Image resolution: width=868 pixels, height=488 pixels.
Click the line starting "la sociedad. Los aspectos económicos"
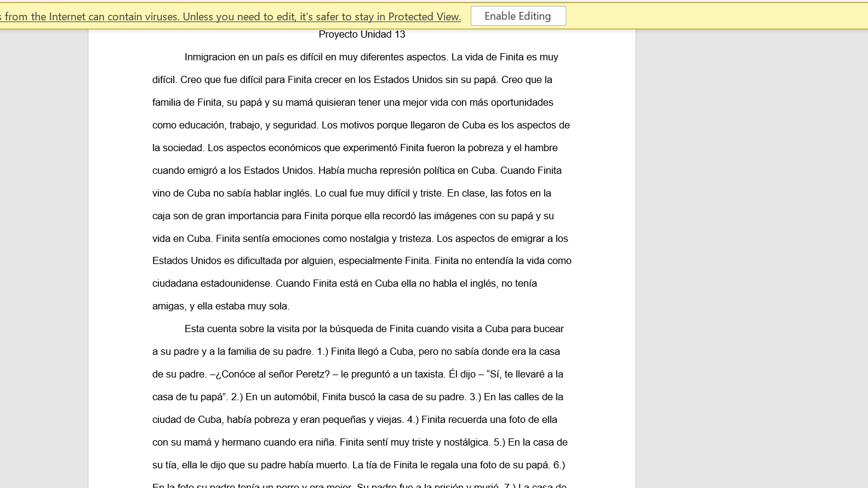coord(355,148)
